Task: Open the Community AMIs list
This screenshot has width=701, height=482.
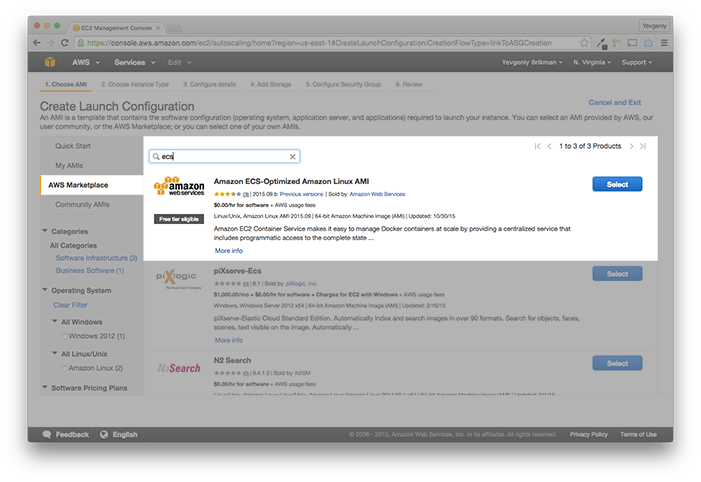Action: 92,204
